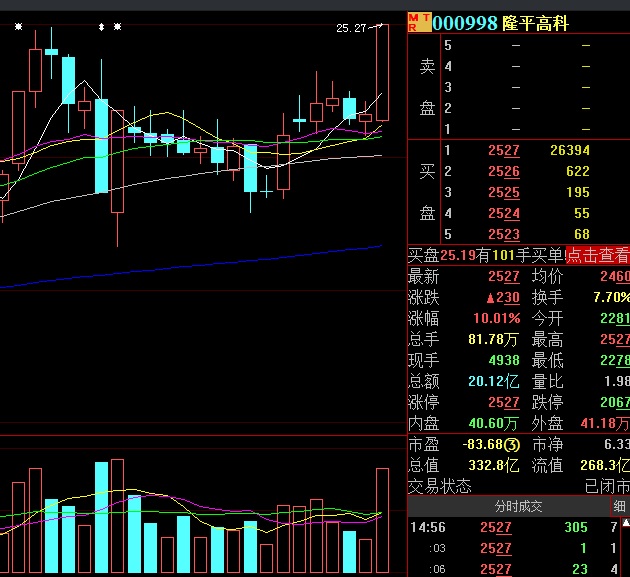
Task: Open the 细 detail tab
Action: (619, 506)
